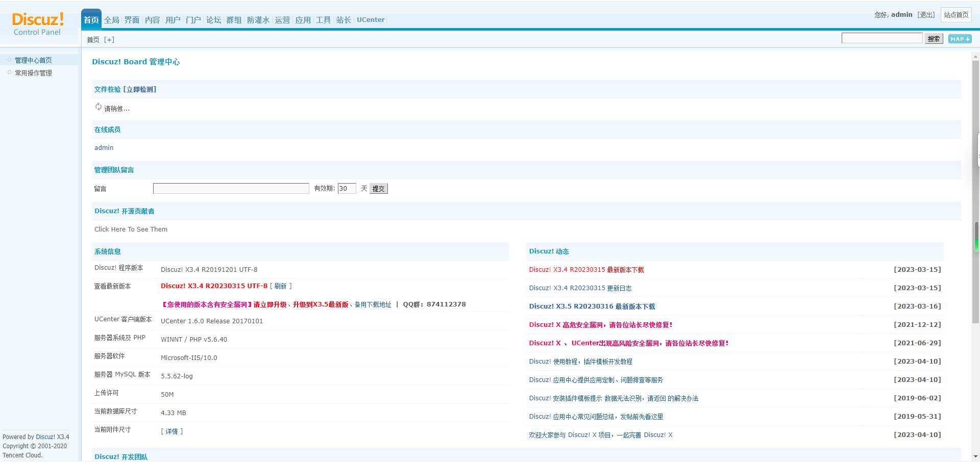The image size is (980, 462).
Task: Open the X3.4 R20230315 更新日志 link
Action: 580,288
